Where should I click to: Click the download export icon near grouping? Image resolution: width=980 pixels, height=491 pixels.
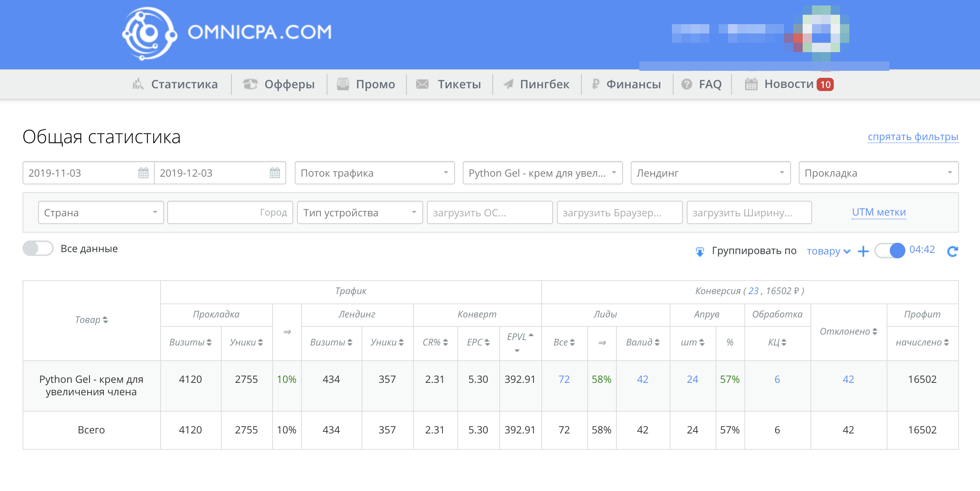coord(700,252)
